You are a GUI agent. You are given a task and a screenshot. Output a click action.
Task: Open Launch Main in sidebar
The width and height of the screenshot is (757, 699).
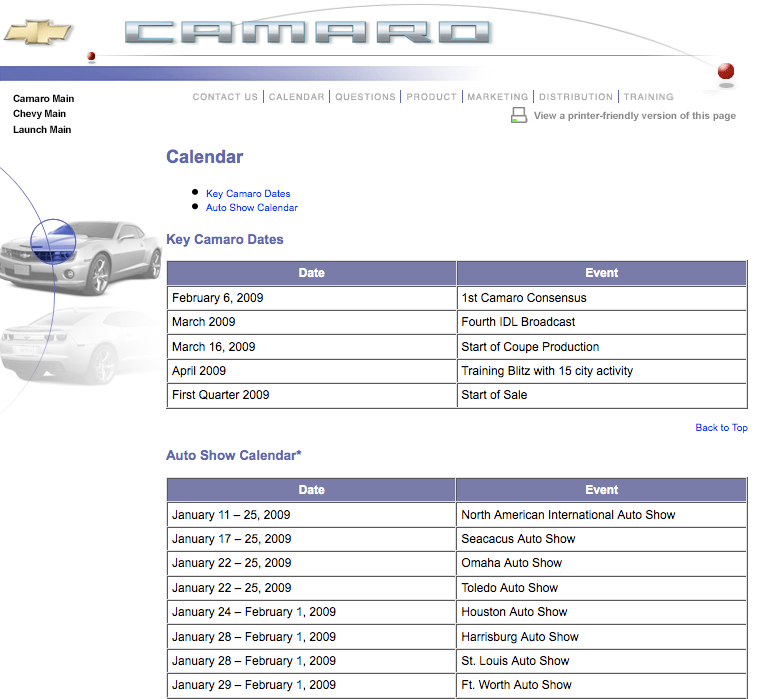[42, 130]
